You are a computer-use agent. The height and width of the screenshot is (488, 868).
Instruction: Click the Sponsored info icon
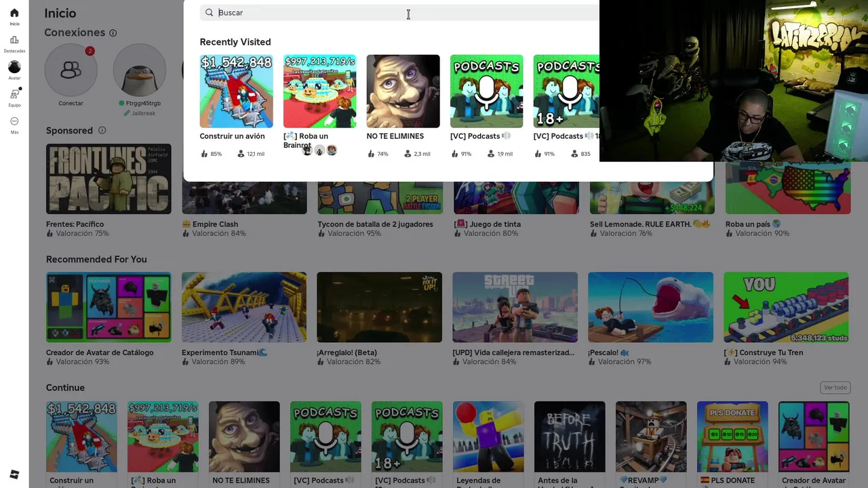point(102,130)
